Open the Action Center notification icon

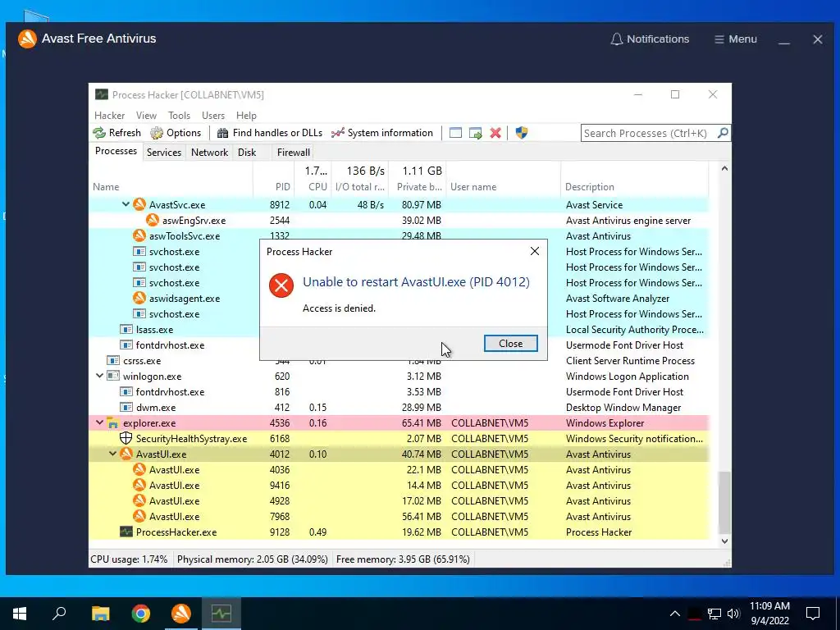point(813,614)
